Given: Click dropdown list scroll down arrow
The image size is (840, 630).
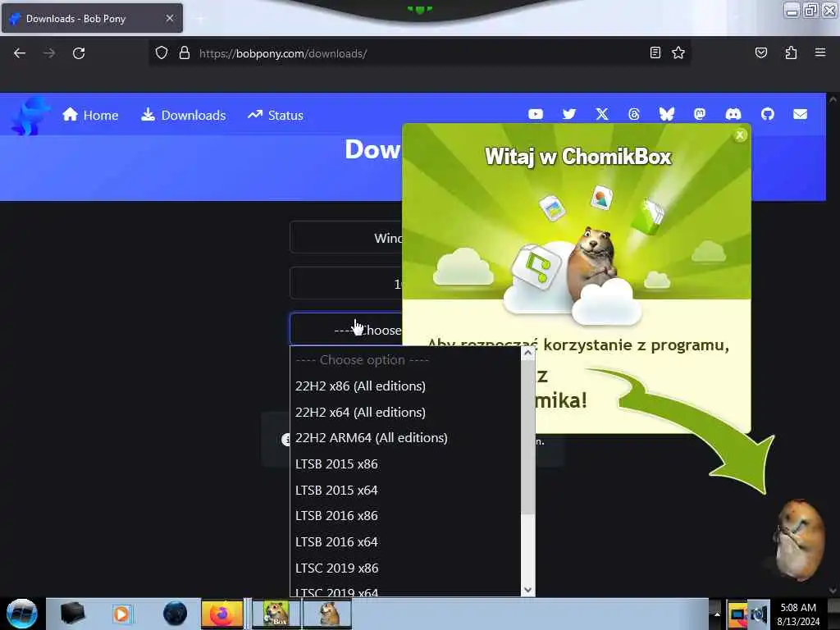Looking at the screenshot, I should [x=528, y=589].
